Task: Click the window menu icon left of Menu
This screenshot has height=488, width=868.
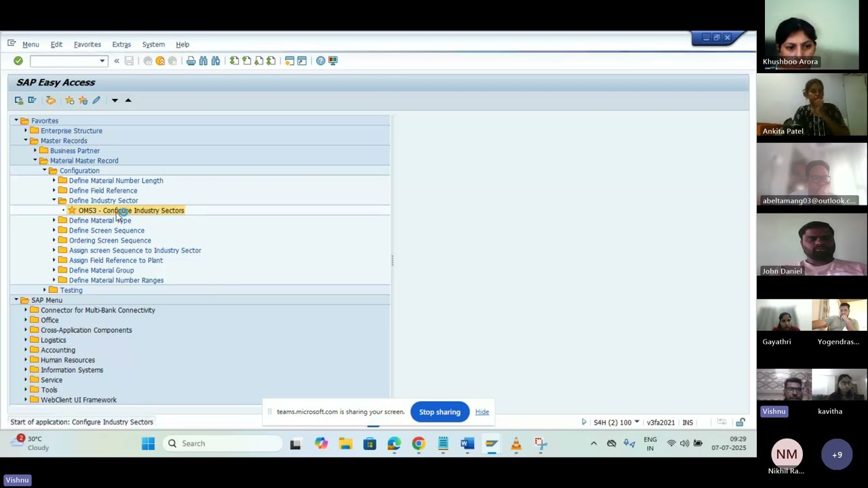Action: click(x=12, y=43)
